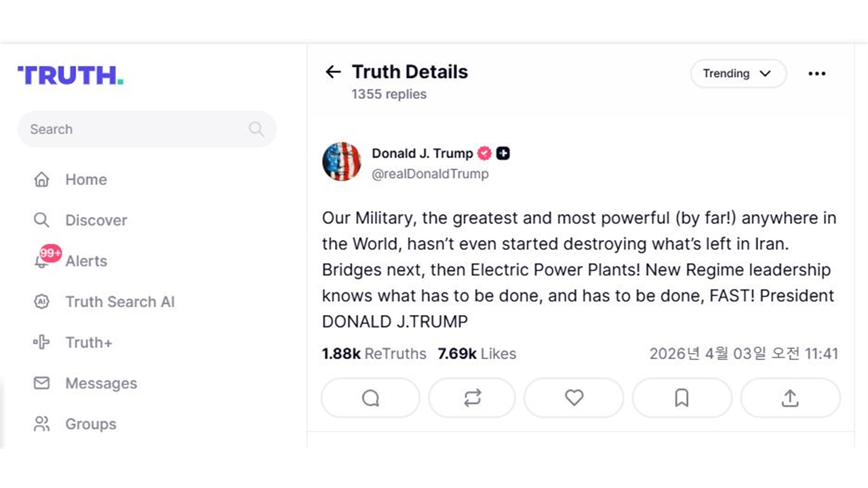Open Alerts with 99+ badge
This screenshot has height=488, width=868.
coord(85,261)
